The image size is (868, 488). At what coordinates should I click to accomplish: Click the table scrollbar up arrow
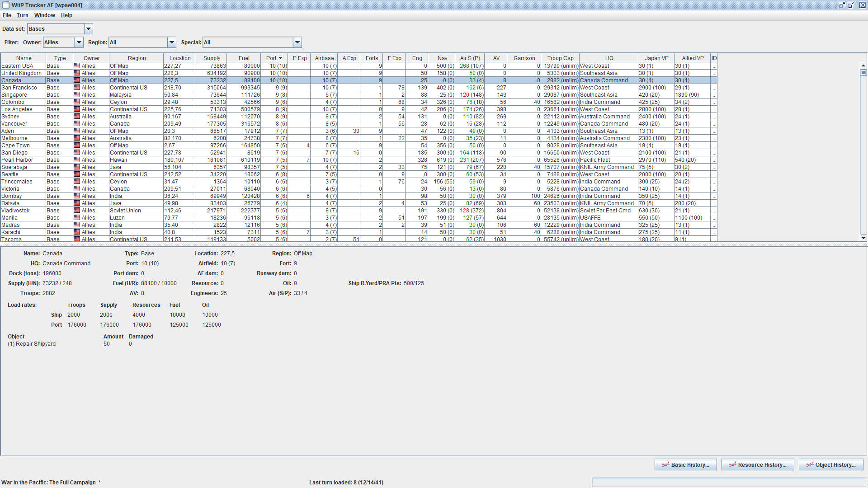[x=863, y=66]
